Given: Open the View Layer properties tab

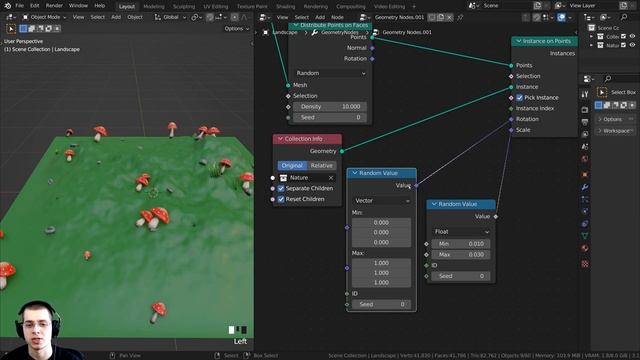Looking at the screenshot, I should pyautogui.click(x=584, y=134).
